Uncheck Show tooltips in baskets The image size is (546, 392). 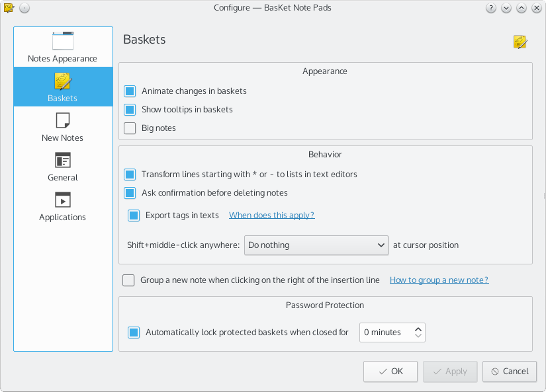pyautogui.click(x=130, y=110)
